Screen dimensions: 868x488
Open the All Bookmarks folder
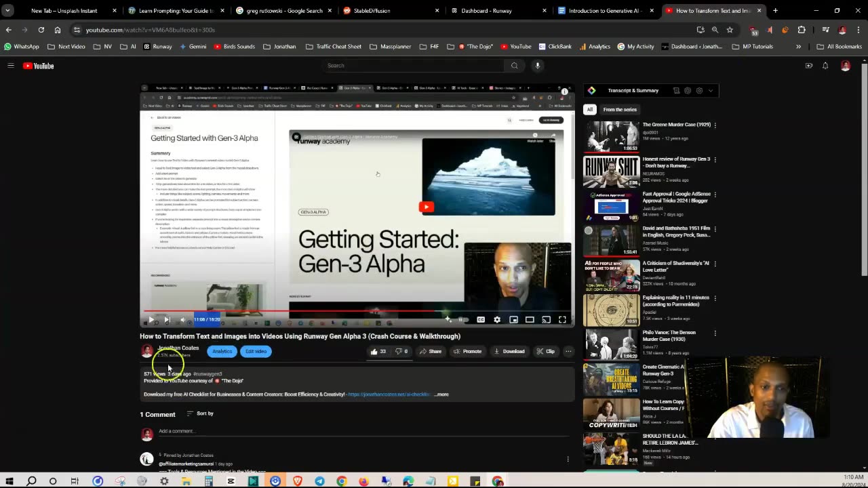(x=839, y=47)
